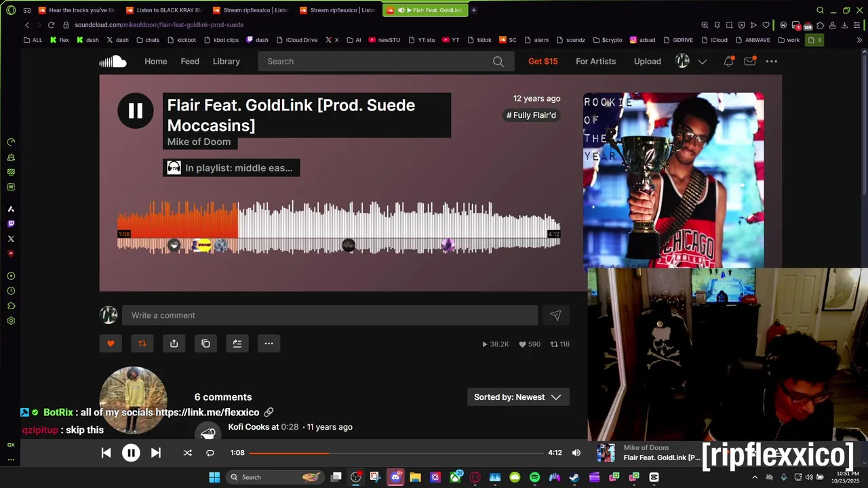Open Steam from the taskbar
This screenshot has width=868, height=488.
tap(574, 477)
